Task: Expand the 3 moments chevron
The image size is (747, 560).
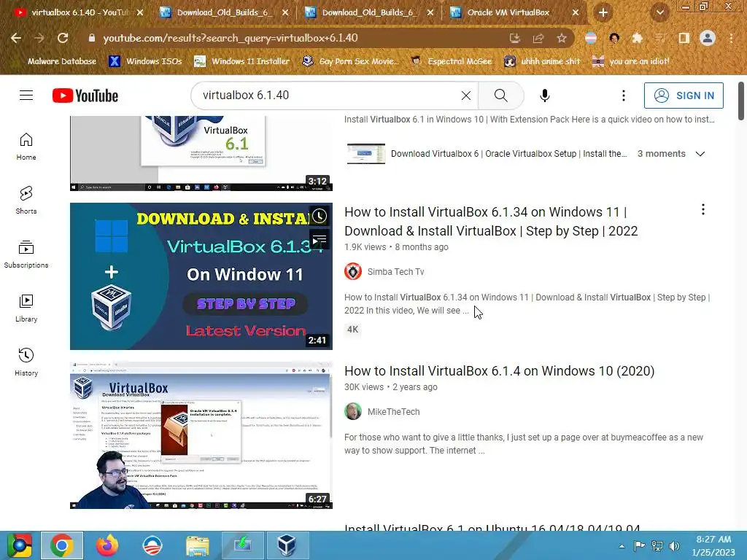Action: click(700, 154)
